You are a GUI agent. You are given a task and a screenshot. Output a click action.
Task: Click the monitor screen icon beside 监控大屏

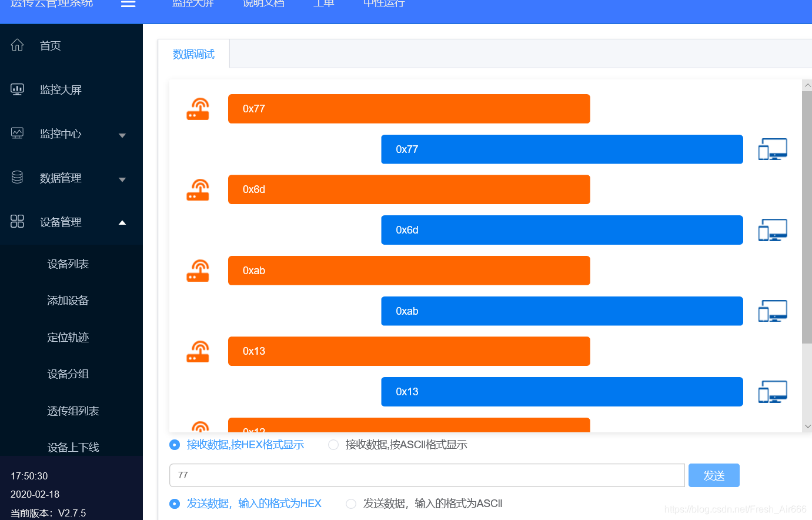tap(18, 89)
